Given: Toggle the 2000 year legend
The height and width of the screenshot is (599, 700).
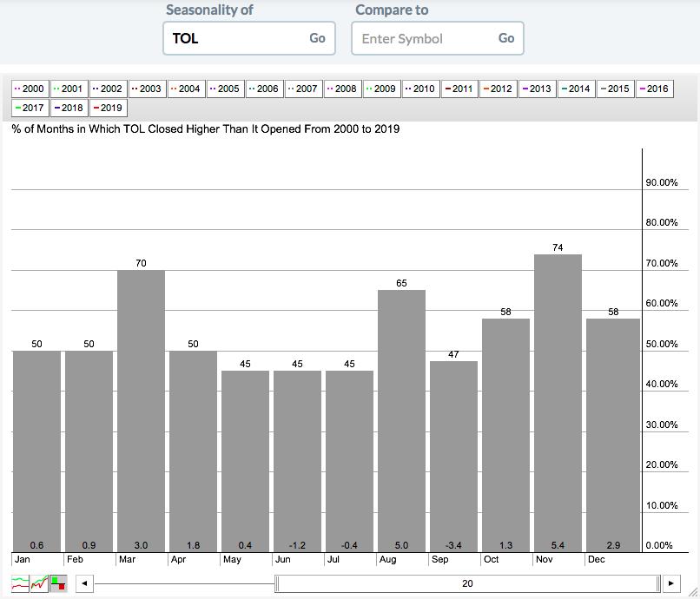Looking at the screenshot, I should coord(30,89).
